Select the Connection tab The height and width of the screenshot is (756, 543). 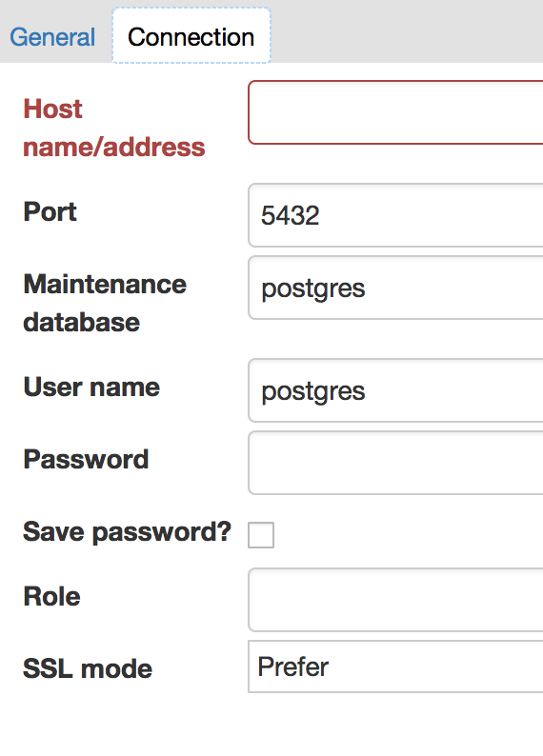click(191, 35)
